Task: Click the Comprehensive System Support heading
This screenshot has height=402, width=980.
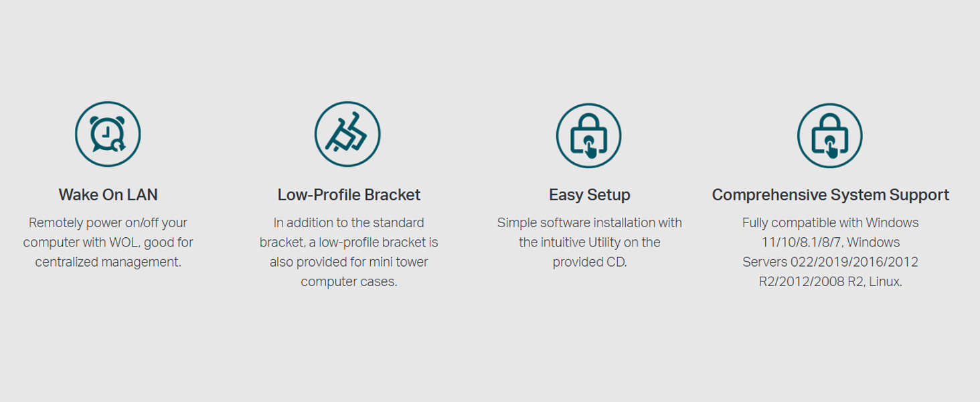Action: click(x=830, y=195)
